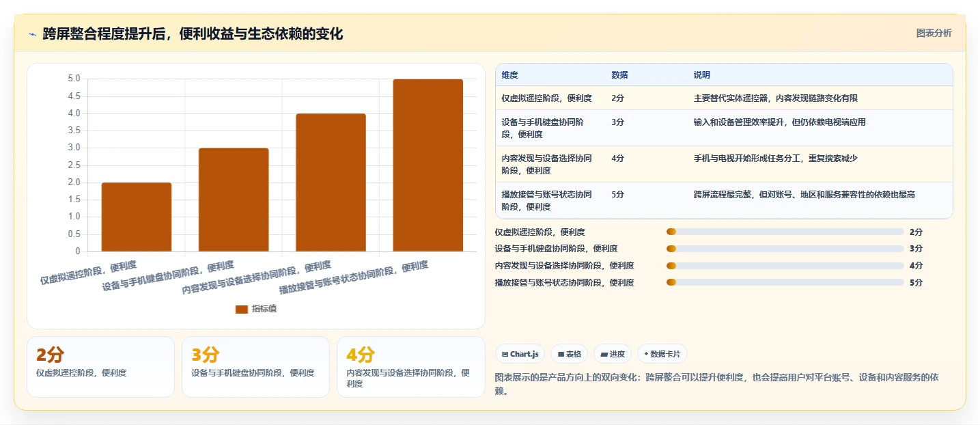
Task: Click the table cell 跨屏流程最完整 description
Action: [804, 195]
